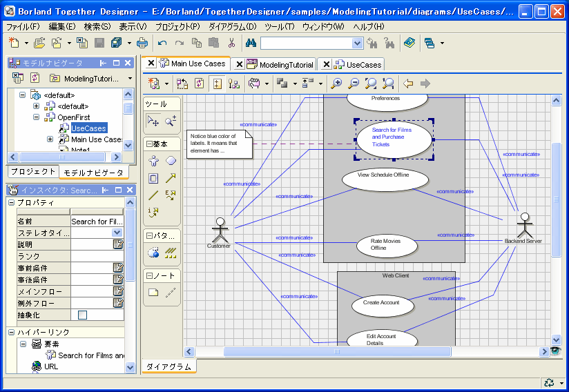Image resolution: width=569 pixels, height=392 pixels.
Task: Select the Create Account use case
Action: coord(383,305)
